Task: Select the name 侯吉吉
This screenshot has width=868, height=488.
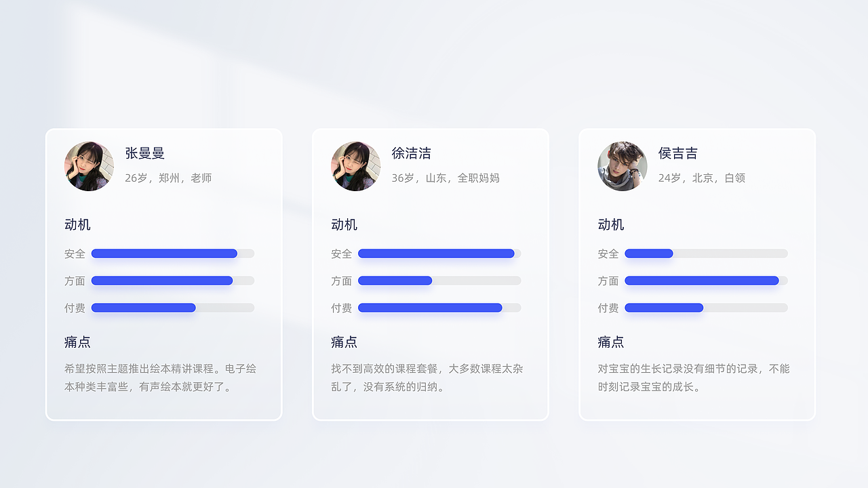Action: tap(677, 153)
